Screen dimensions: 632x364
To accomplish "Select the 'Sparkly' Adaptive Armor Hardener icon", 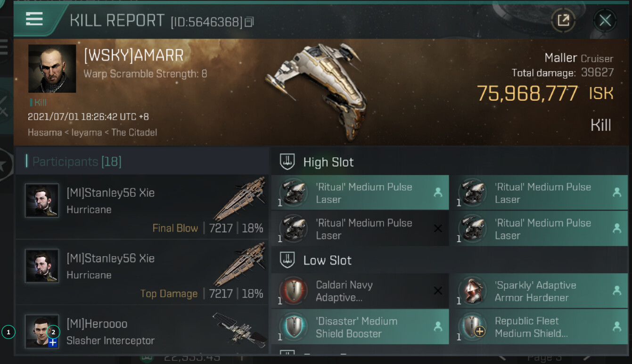I will 472,291.
